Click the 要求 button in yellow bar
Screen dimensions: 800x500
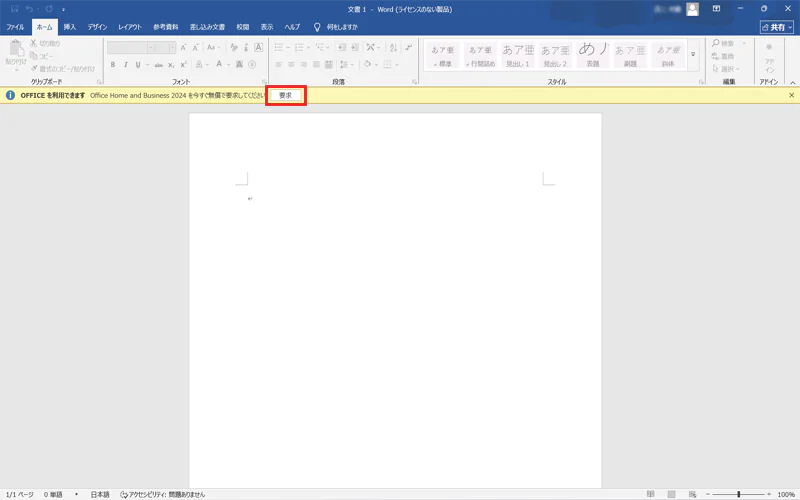(286, 95)
